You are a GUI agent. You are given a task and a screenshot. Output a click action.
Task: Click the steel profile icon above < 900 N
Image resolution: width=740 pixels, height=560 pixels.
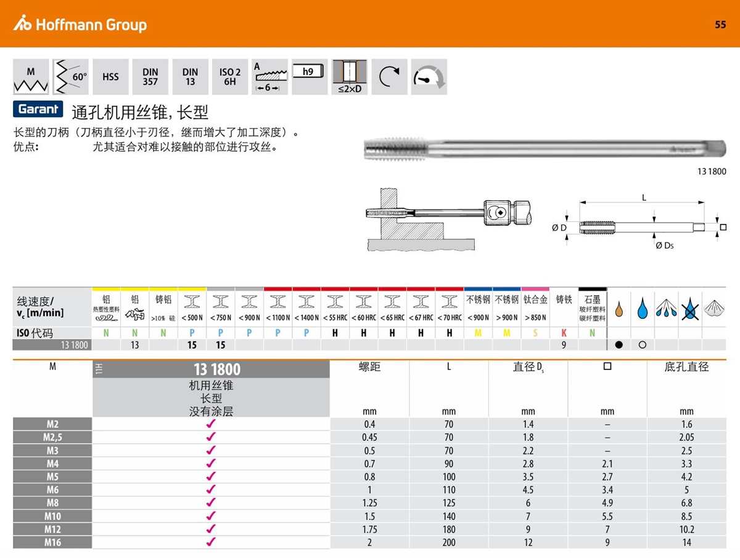click(x=249, y=301)
